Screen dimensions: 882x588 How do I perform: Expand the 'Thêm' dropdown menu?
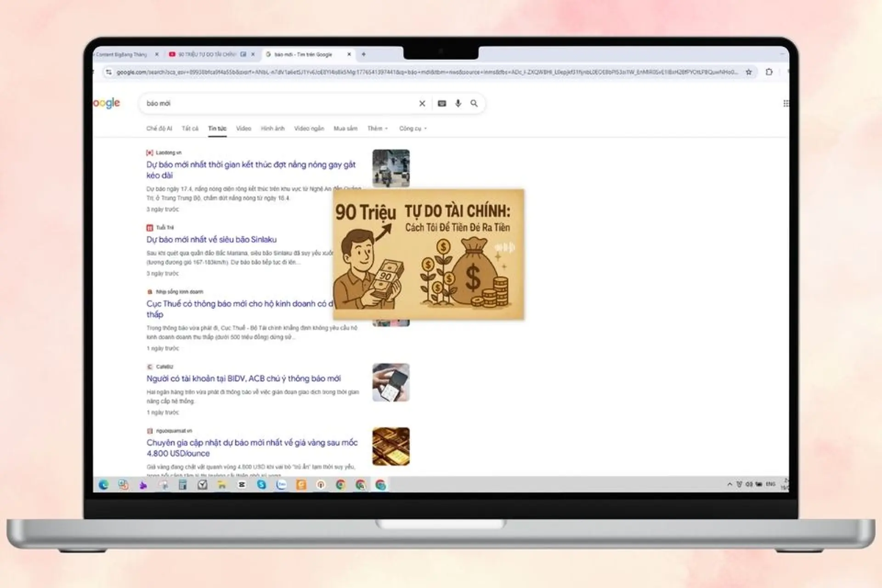378,129
